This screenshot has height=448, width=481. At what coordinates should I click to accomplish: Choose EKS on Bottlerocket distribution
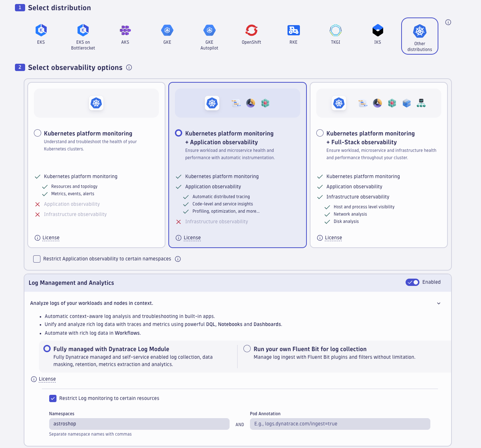(83, 30)
